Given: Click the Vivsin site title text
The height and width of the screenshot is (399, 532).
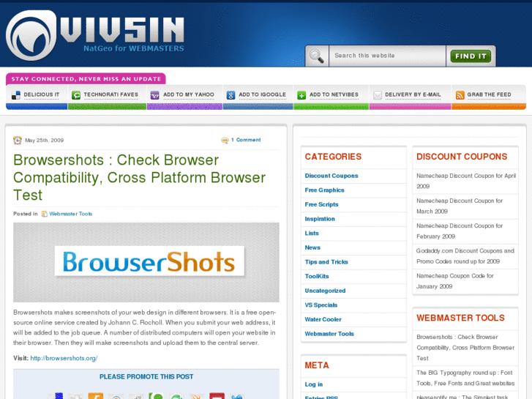Looking at the screenshot, I should point(122,31).
